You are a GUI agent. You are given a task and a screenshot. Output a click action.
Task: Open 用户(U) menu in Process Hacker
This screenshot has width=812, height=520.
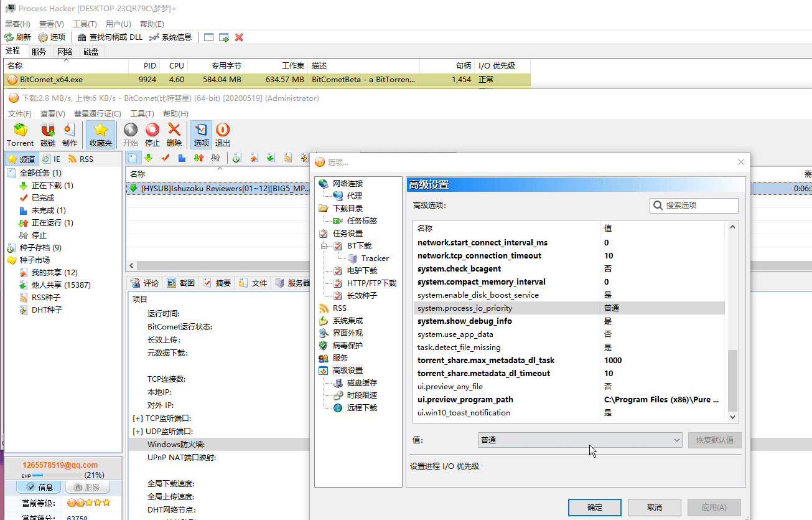coord(118,24)
